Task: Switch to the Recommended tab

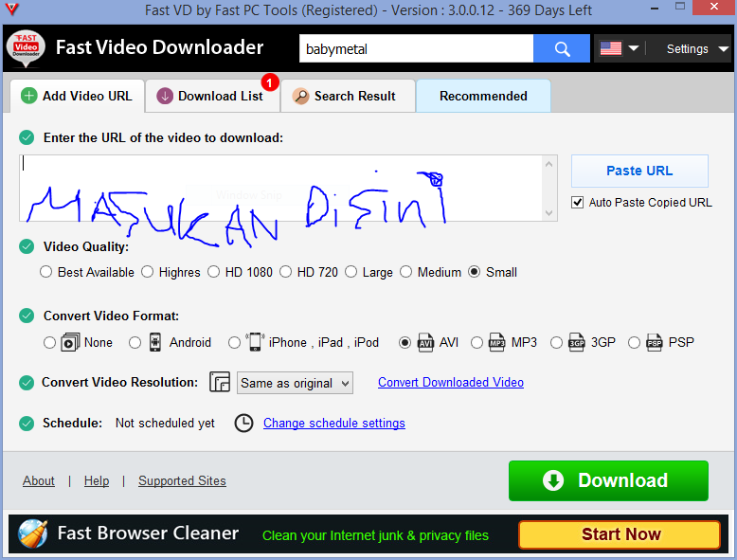Action: click(x=483, y=96)
